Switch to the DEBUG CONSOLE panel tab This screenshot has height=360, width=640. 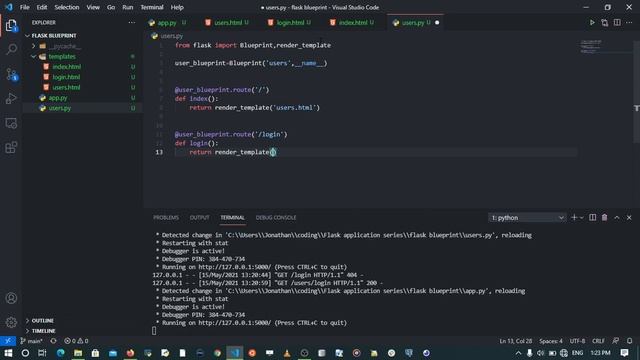(276, 218)
